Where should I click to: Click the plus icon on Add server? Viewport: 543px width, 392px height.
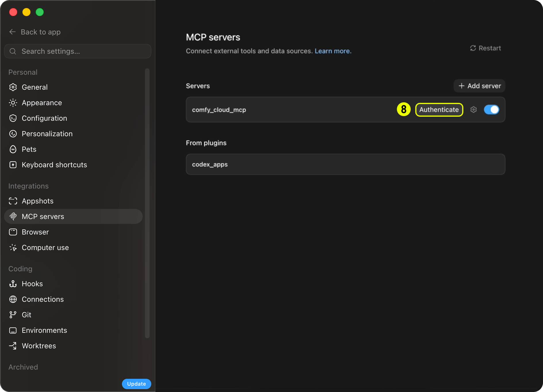(461, 86)
